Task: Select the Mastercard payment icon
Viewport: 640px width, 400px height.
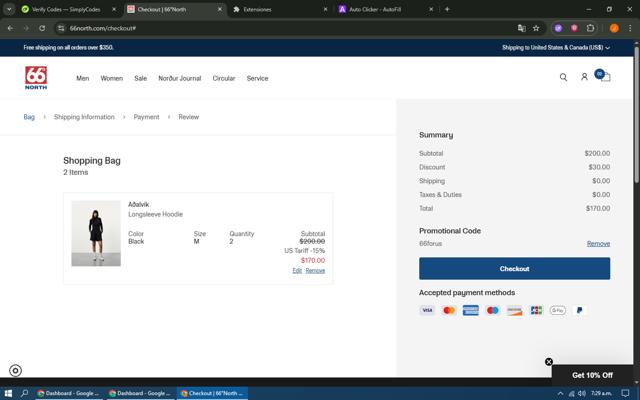Action: (x=449, y=310)
